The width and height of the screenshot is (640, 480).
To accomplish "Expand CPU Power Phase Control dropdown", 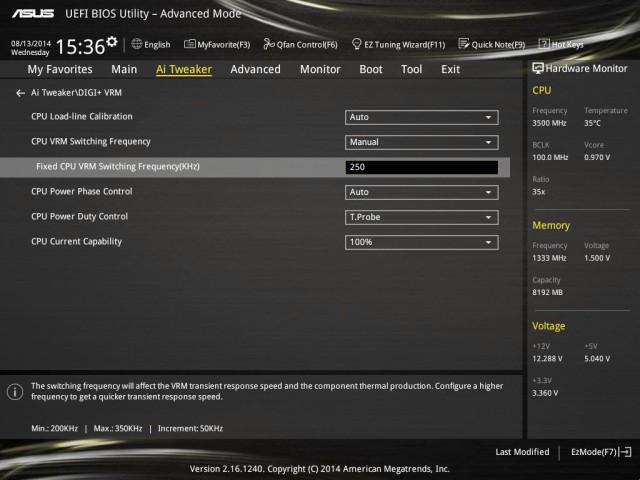I will click(422, 192).
